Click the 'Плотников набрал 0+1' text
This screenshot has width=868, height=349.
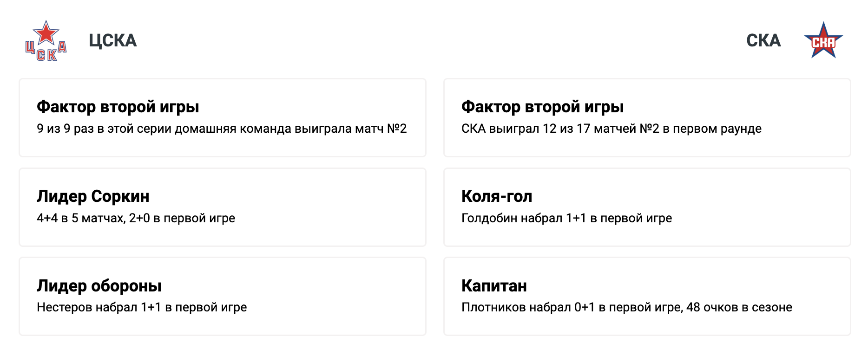(x=626, y=307)
